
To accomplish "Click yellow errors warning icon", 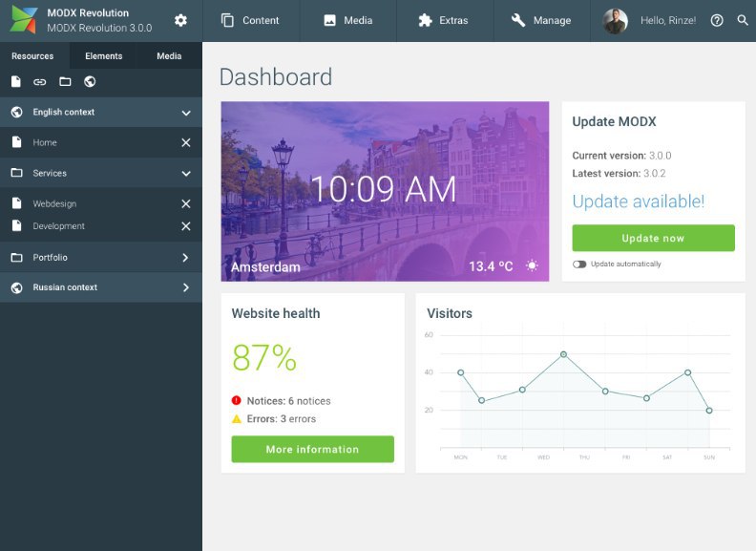I will pyautogui.click(x=237, y=418).
